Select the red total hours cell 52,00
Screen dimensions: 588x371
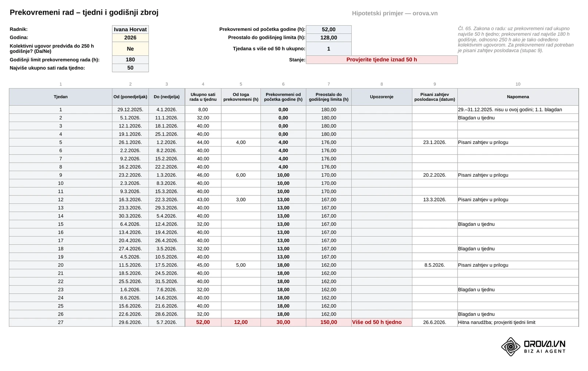tap(203, 322)
